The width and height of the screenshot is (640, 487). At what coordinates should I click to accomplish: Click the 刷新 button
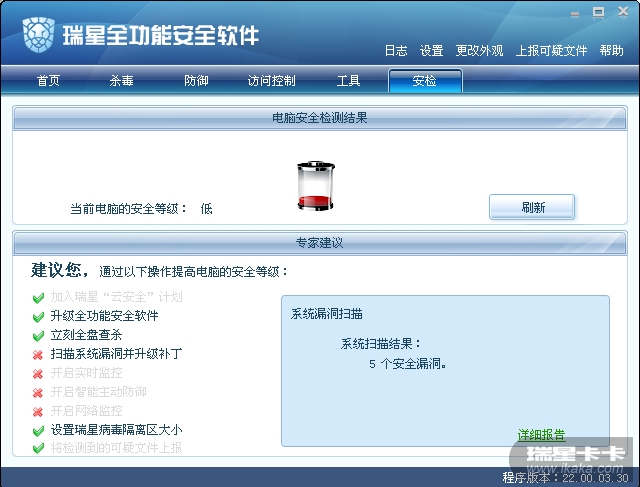(532, 207)
